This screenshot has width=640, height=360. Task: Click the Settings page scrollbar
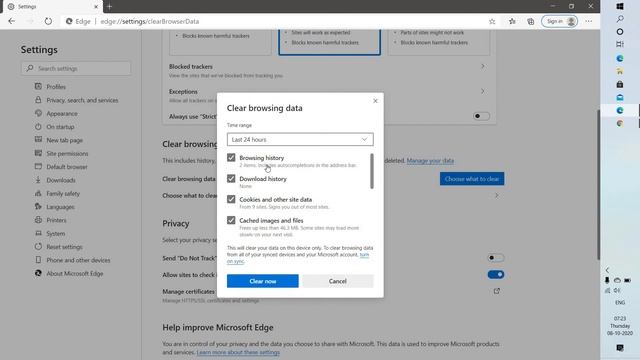(598, 184)
